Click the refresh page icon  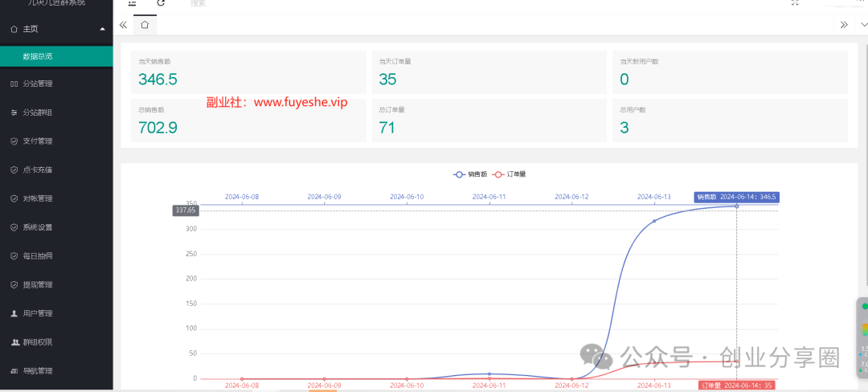point(161,3)
